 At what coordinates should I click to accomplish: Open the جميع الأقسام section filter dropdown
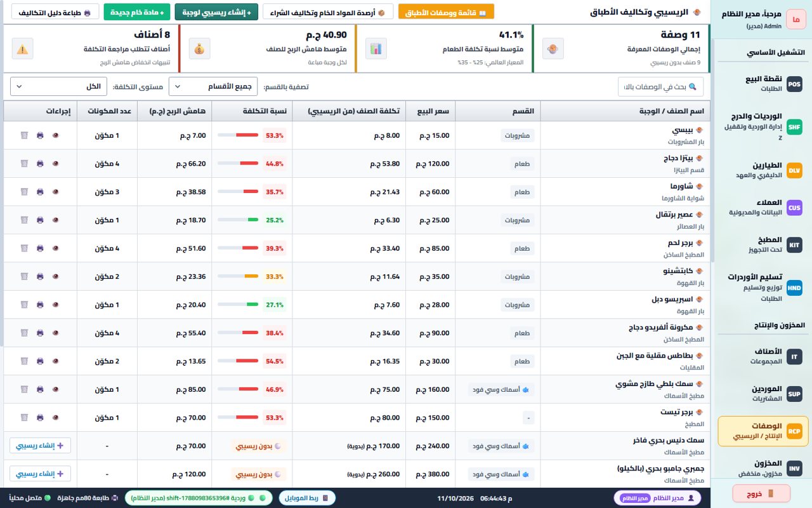(213, 86)
